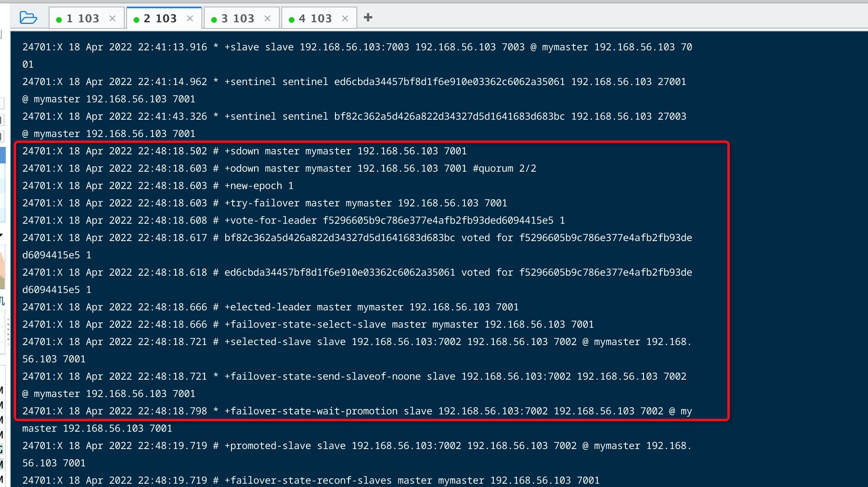This screenshot has width=868, height=487.
Task: Click the +sdown master log line
Action: pos(244,151)
